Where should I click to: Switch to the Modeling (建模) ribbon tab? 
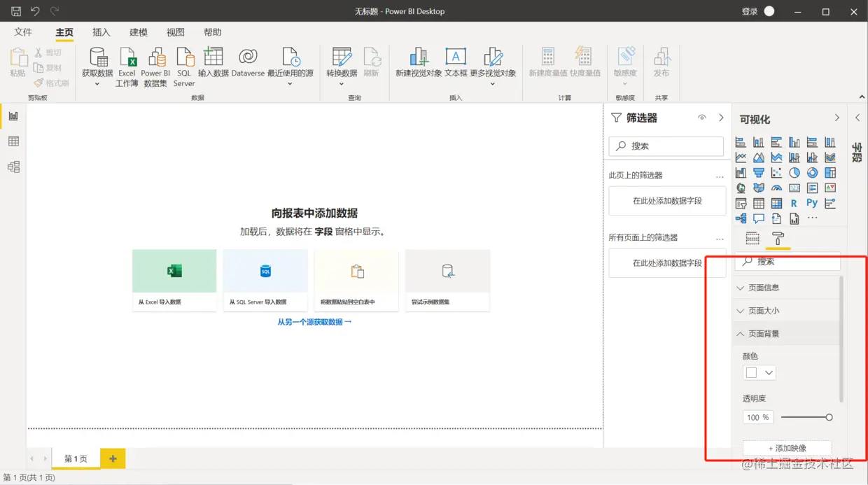point(139,32)
